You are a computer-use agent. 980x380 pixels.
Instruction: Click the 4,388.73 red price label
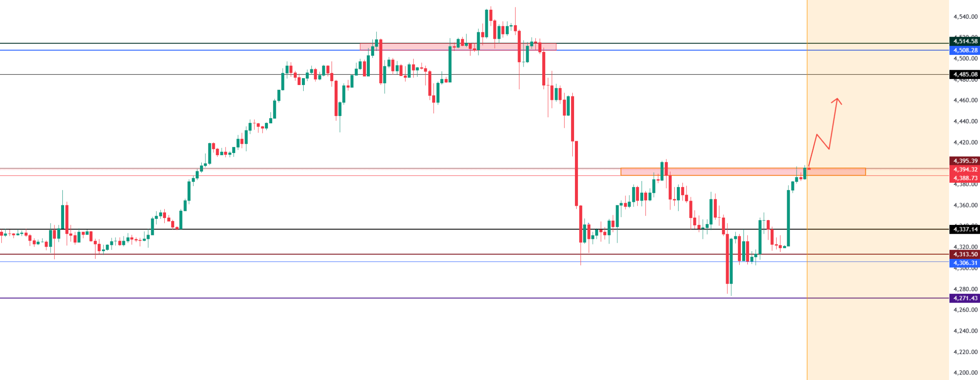[964, 178]
